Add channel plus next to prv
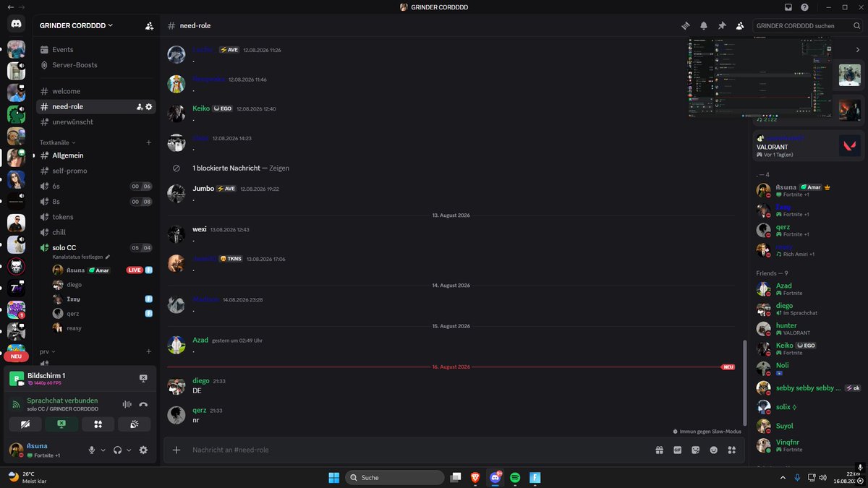This screenshot has height=488, width=868. coord(149,351)
